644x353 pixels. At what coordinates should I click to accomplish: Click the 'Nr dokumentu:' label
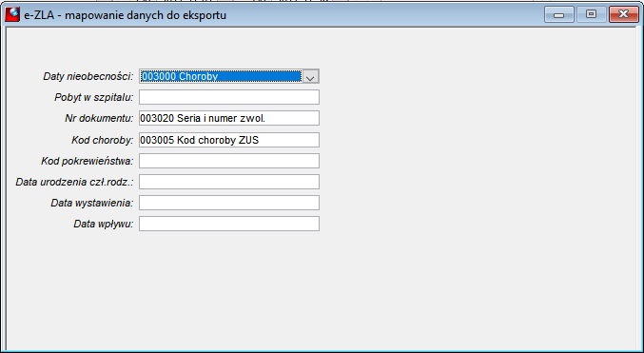[99, 118]
